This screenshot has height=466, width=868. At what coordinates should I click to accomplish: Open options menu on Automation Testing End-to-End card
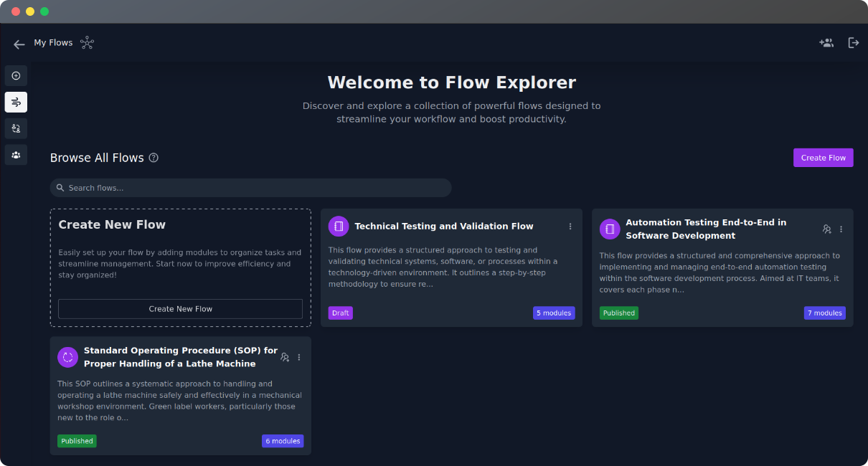[x=841, y=229]
